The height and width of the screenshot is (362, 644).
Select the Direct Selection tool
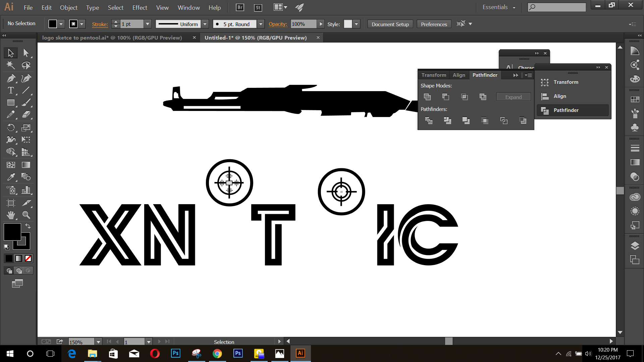(x=26, y=53)
